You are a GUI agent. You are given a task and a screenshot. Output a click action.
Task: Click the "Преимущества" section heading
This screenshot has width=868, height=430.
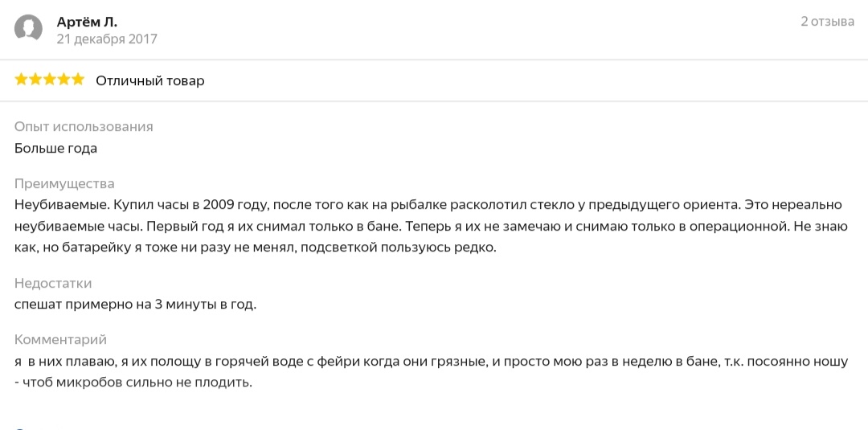[x=64, y=183]
